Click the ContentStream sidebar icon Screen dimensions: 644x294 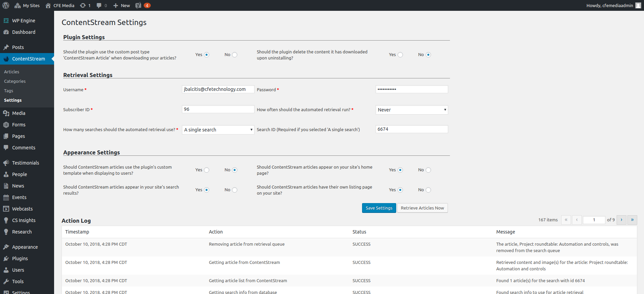(6, 59)
